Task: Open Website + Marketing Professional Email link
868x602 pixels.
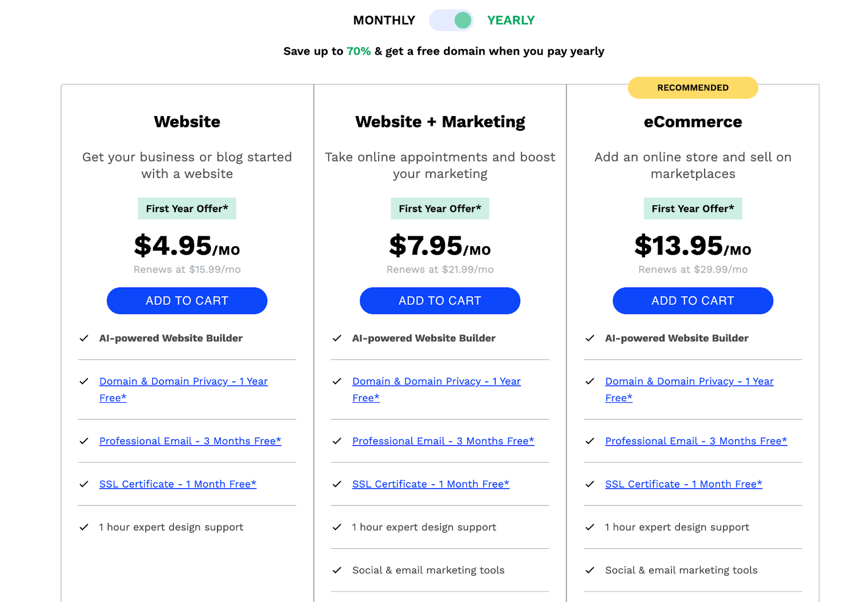Action: click(x=443, y=441)
